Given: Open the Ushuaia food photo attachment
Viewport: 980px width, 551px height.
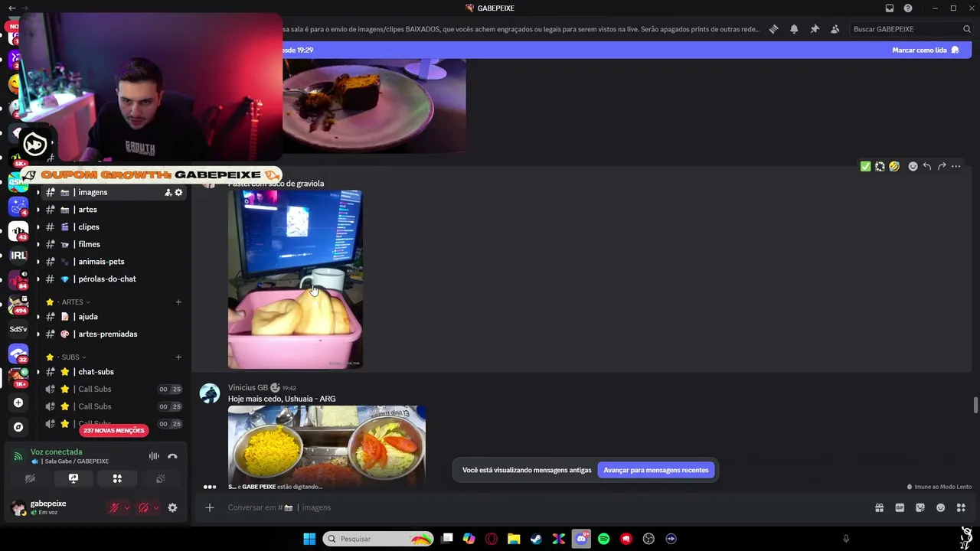Looking at the screenshot, I should point(327,446).
